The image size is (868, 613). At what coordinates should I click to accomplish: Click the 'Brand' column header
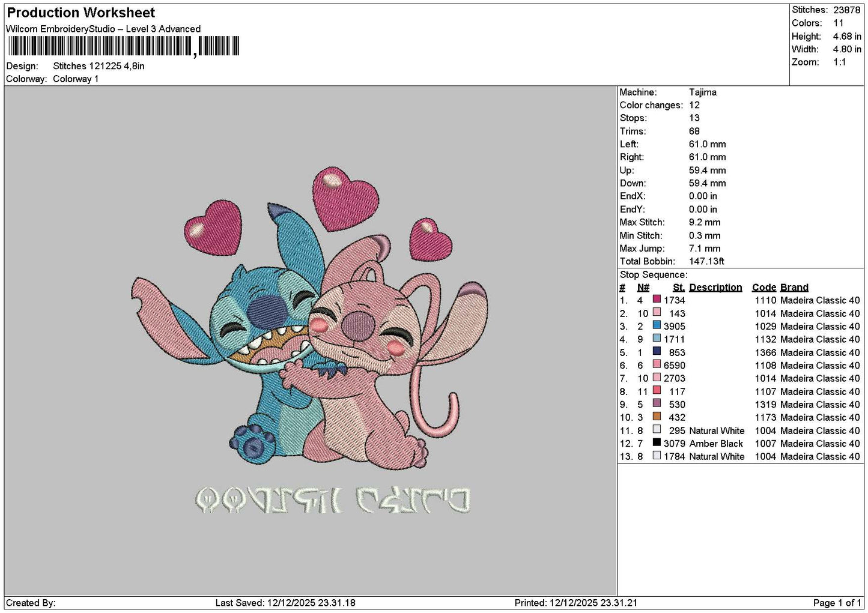point(794,288)
